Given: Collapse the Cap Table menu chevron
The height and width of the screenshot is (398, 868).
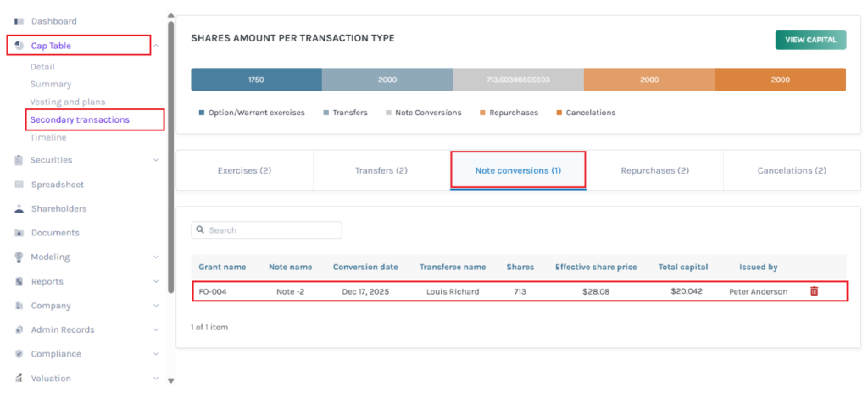Looking at the screenshot, I should pyautogui.click(x=156, y=46).
